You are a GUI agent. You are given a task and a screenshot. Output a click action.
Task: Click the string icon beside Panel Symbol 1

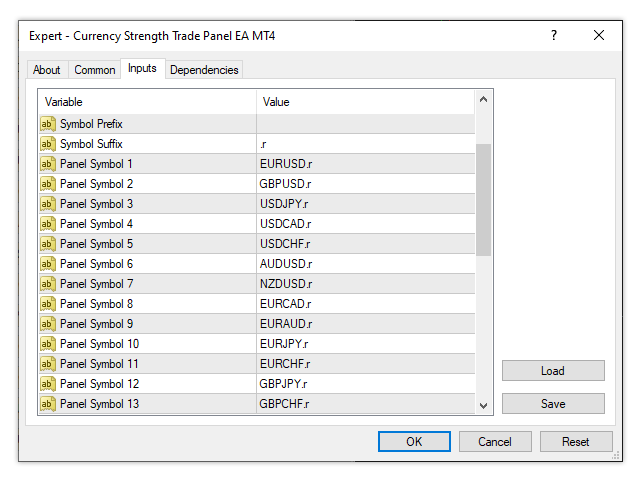[x=48, y=164]
